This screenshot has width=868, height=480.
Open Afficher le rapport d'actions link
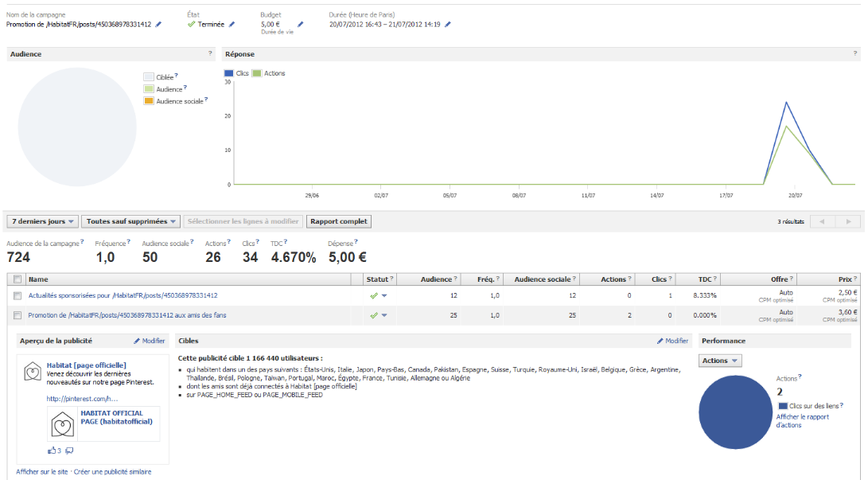coord(804,420)
